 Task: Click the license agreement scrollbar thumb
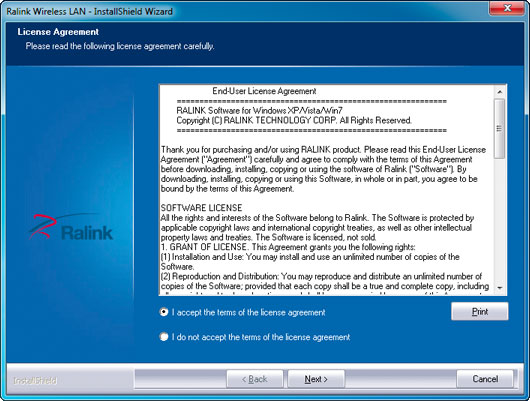pyautogui.click(x=500, y=128)
